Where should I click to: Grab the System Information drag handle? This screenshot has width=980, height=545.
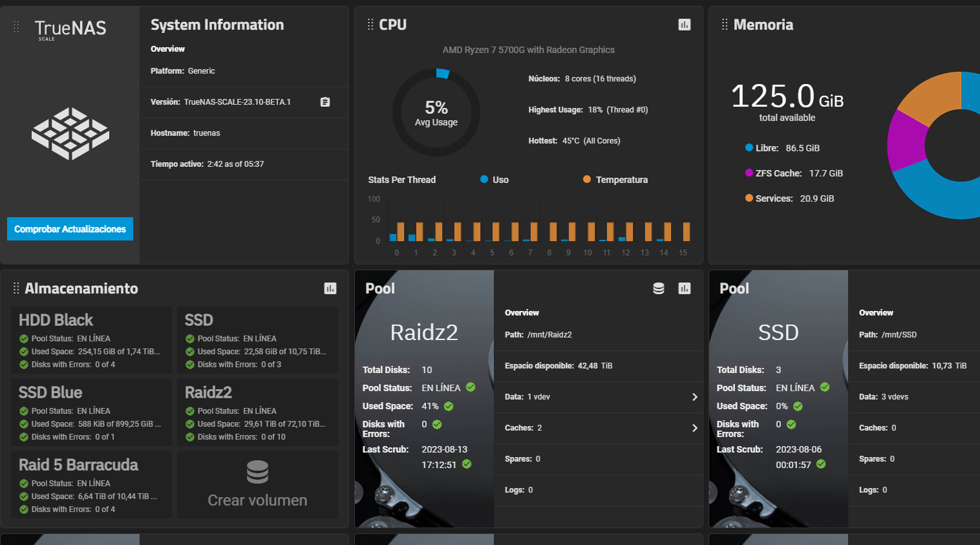(x=16, y=27)
